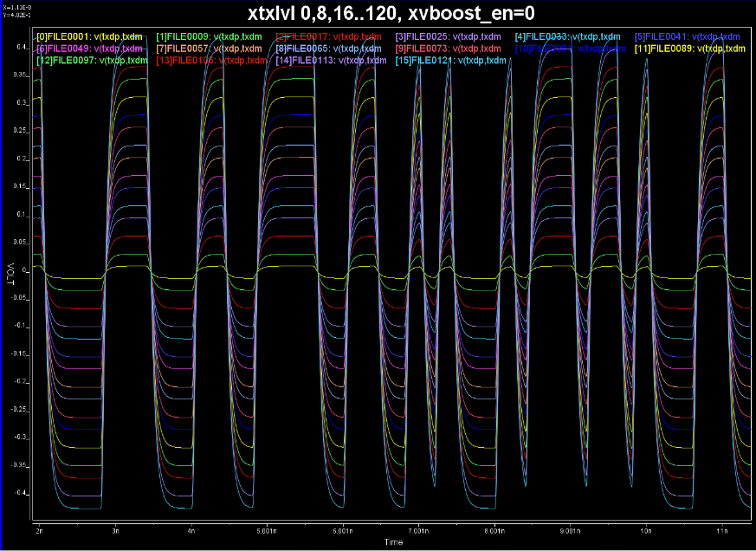Click the [4]FILE0033 waveform label

[x=568, y=36]
